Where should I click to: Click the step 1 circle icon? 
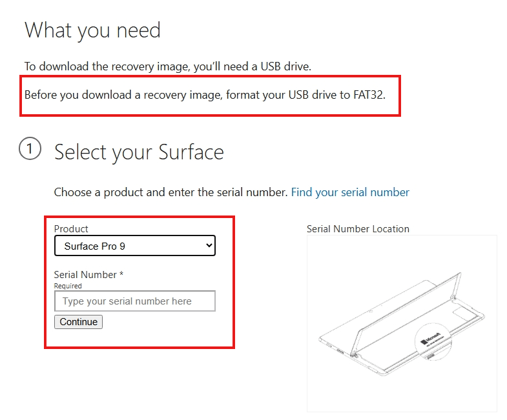(30, 148)
